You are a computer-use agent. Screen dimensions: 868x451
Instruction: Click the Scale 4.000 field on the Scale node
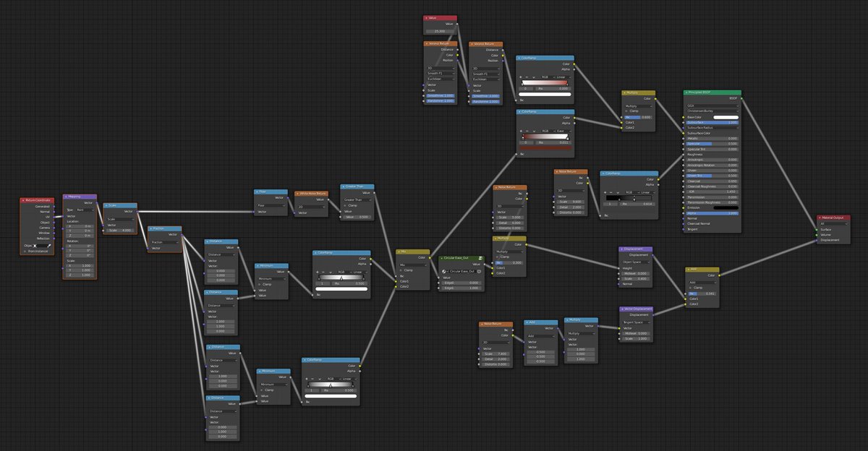point(120,231)
